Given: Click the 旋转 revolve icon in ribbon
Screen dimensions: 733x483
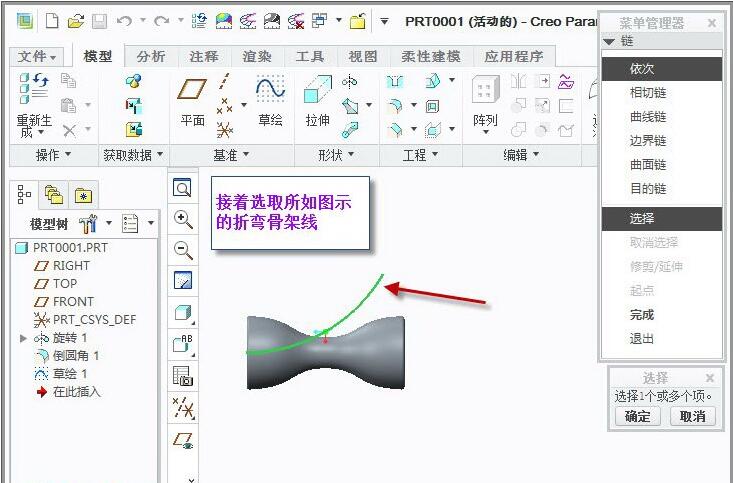Looking at the screenshot, I should click(350, 82).
